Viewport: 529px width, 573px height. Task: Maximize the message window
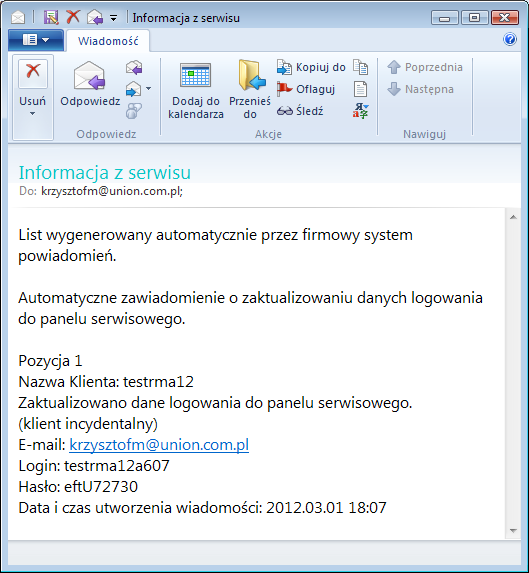(x=475, y=18)
